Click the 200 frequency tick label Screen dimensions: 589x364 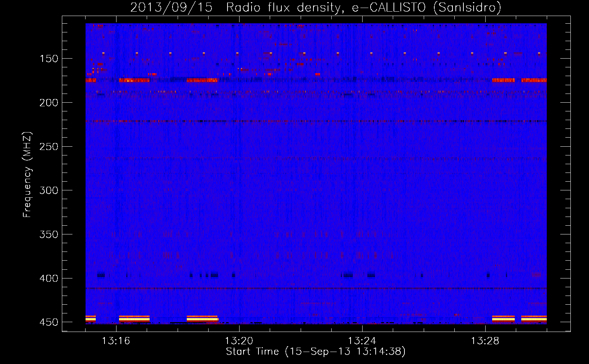click(49, 103)
